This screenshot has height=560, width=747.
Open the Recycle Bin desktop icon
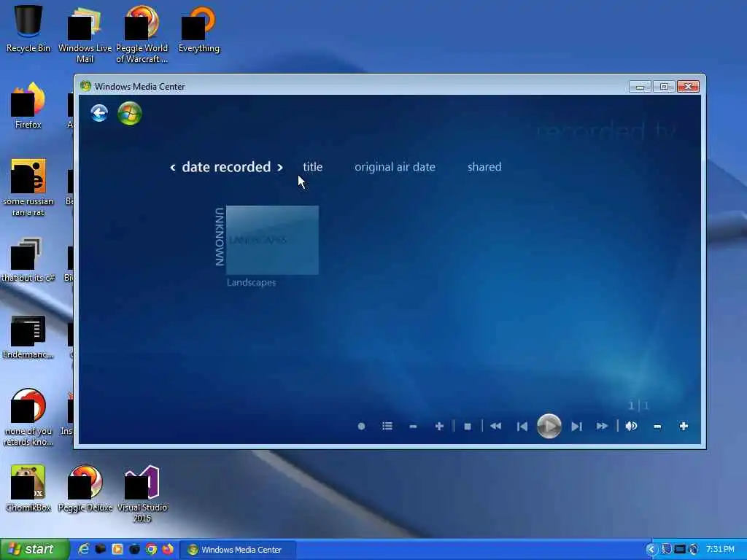28,28
